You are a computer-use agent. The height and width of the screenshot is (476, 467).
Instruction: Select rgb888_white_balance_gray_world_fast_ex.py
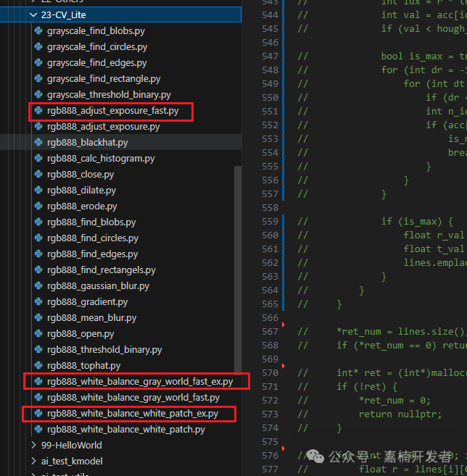[139, 382]
